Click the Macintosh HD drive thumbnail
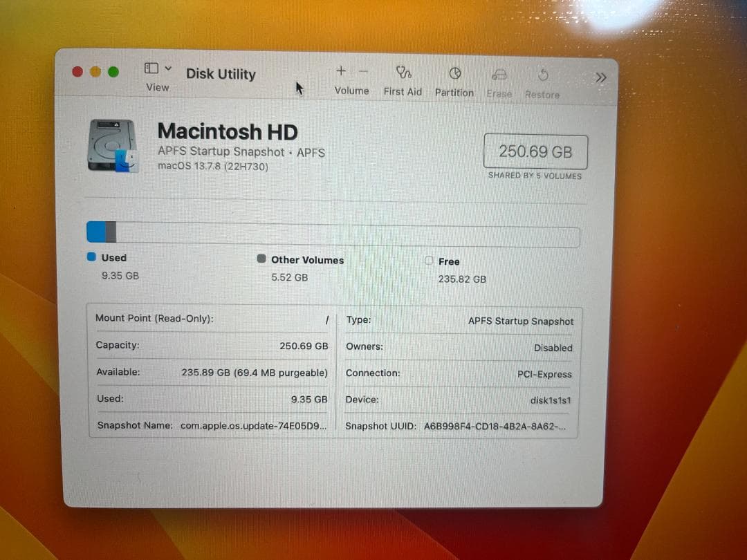 tap(111, 145)
